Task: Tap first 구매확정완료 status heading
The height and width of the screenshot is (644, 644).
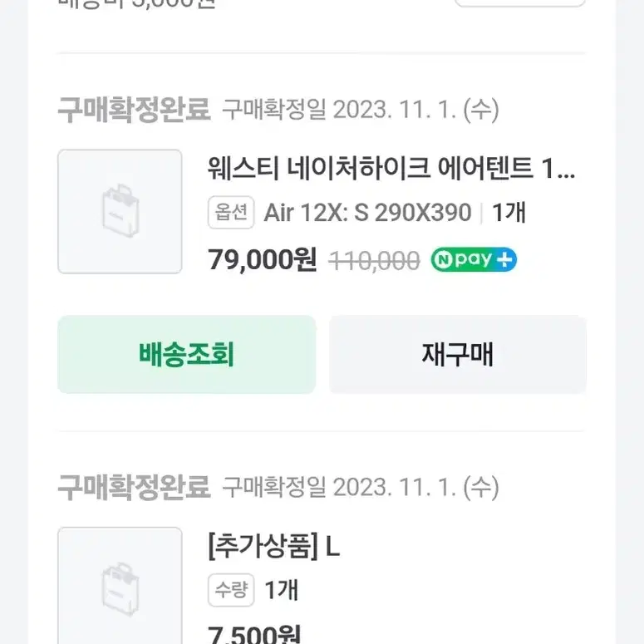Action: coord(135,110)
